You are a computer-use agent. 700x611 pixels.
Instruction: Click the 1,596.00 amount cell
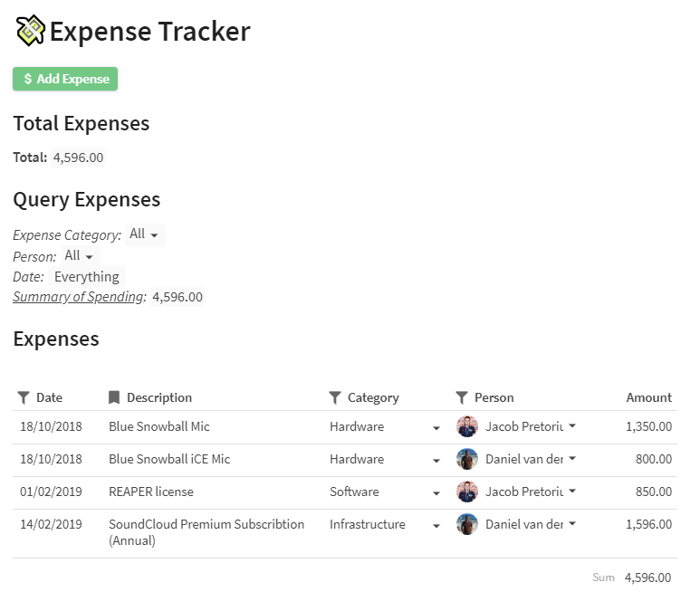648,524
